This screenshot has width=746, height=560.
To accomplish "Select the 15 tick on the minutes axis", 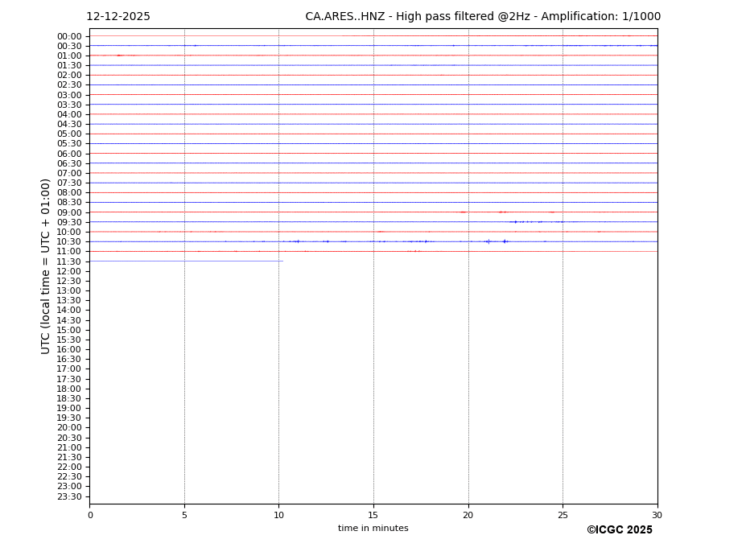I will click(373, 515).
